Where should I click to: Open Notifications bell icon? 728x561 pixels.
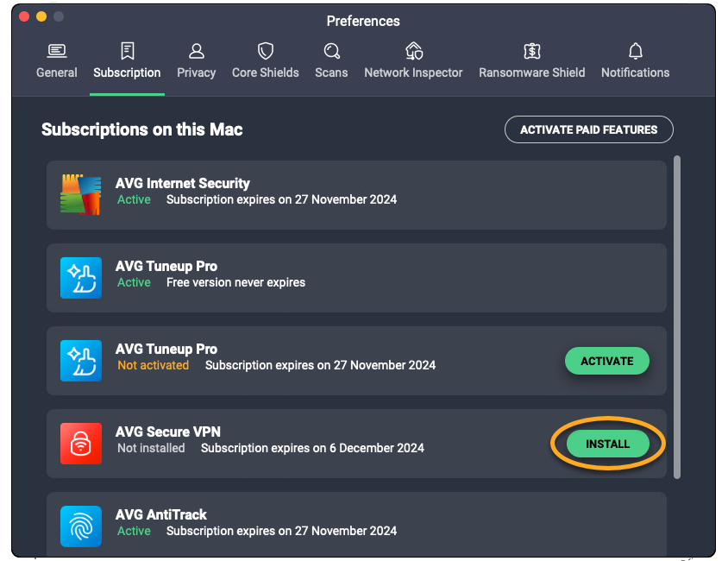636,51
